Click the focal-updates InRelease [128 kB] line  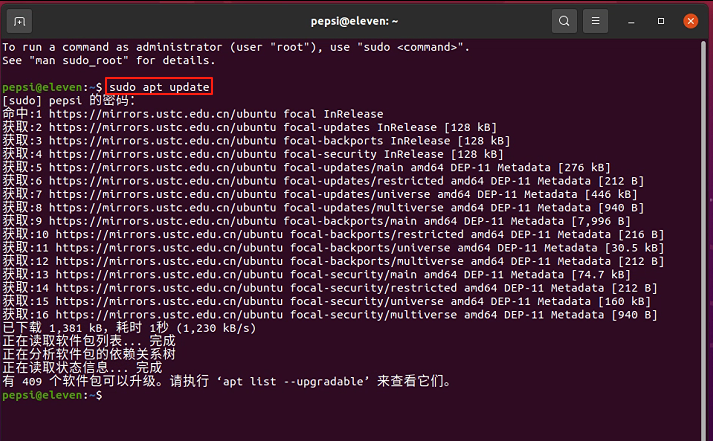pyautogui.click(x=250, y=127)
